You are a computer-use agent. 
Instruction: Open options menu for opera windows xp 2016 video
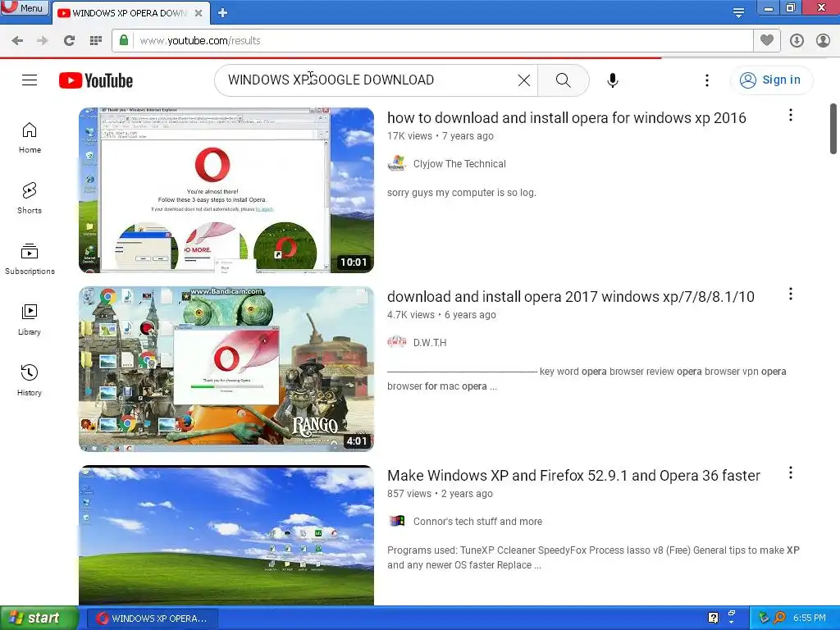click(790, 115)
